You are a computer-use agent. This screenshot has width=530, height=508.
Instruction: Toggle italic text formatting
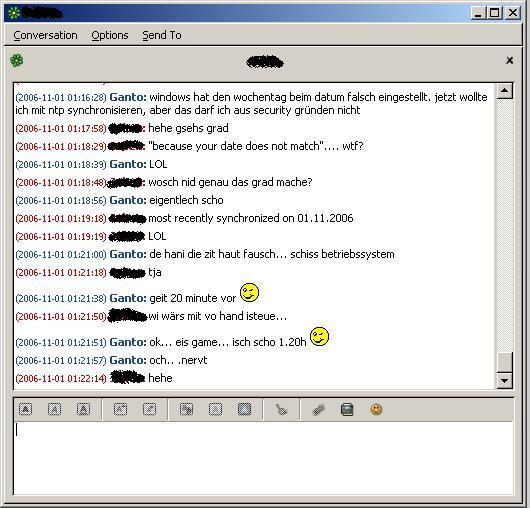pos(54,410)
